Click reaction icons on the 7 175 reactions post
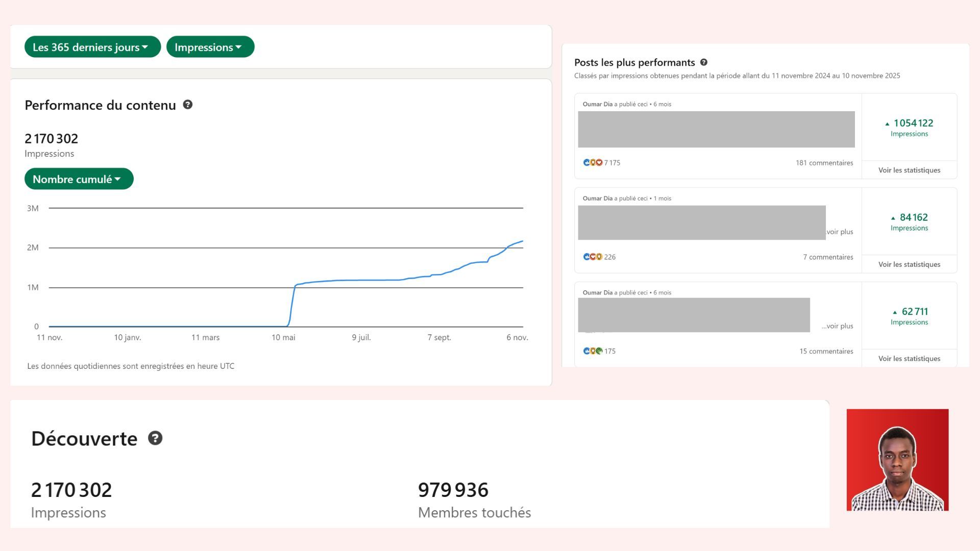 [x=593, y=163]
